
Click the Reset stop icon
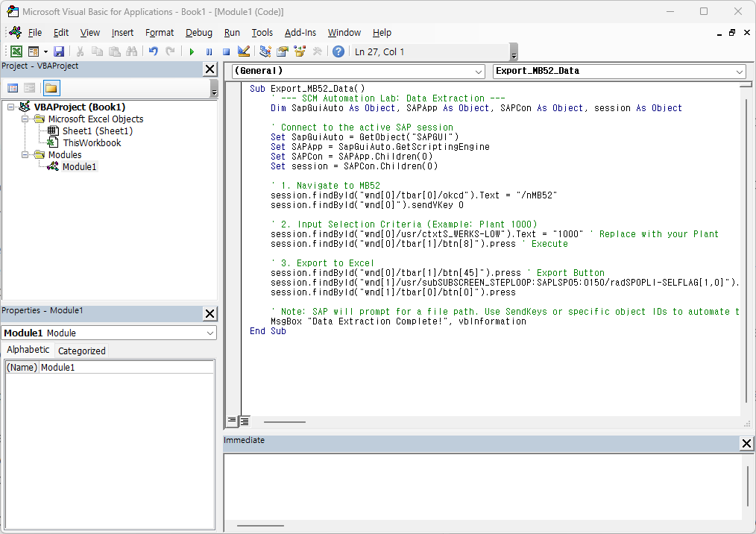226,51
